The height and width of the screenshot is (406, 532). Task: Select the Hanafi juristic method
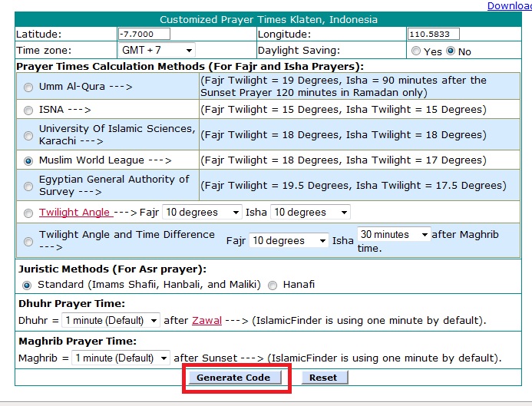(x=273, y=285)
